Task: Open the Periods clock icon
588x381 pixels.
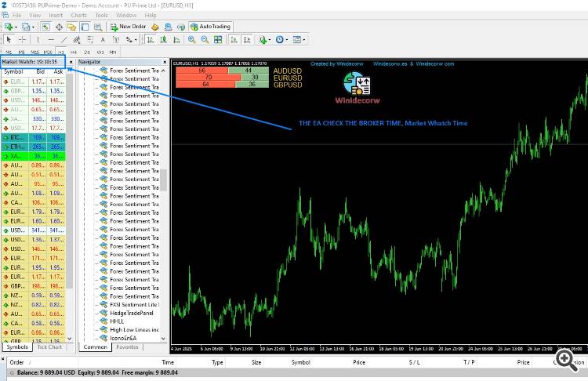Action: (279, 39)
